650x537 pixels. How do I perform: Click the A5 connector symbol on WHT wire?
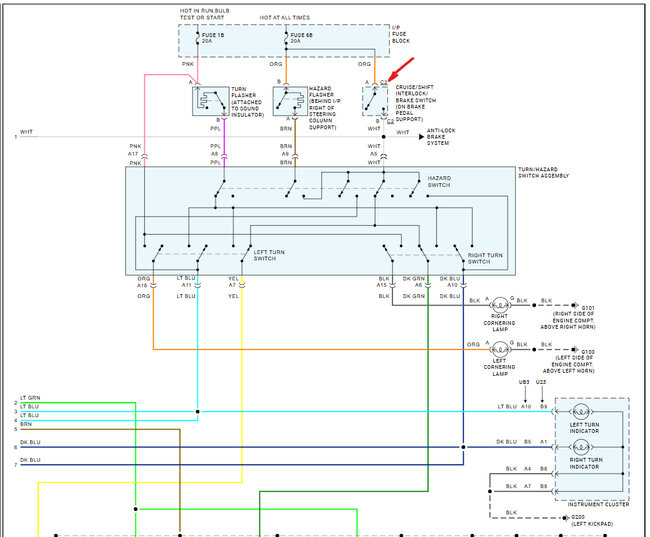coord(384,156)
